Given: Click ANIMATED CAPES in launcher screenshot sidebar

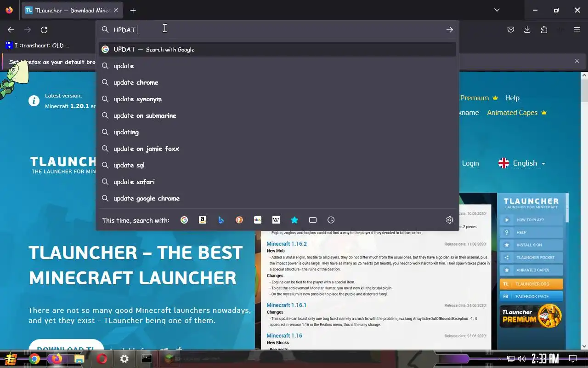Looking at the screenshot, I should point(531,270).
